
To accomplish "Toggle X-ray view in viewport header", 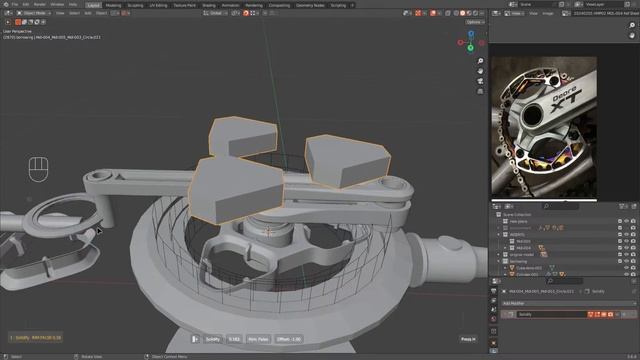I will [x=448, y=13].
